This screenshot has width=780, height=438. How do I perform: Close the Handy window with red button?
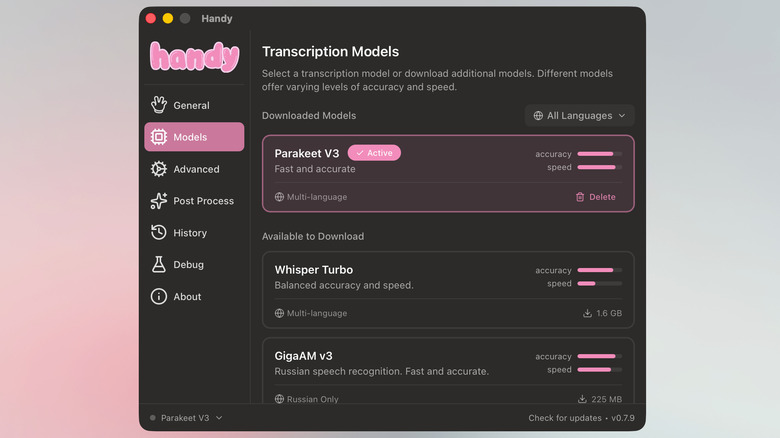(151, 18)
